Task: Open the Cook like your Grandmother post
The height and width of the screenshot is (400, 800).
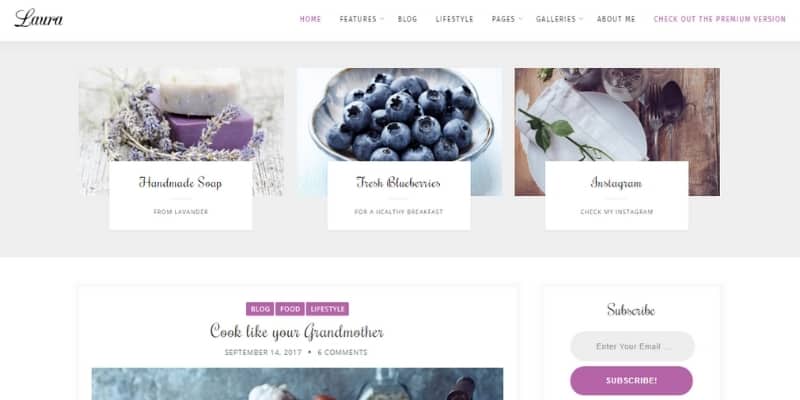Action: pos(297,331)
